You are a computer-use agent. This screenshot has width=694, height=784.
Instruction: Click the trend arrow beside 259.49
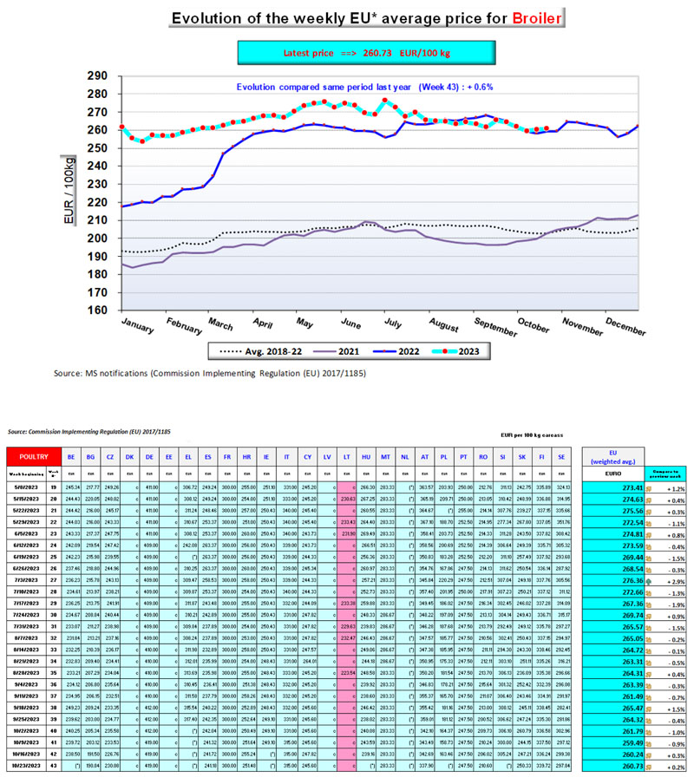(649, 744)
